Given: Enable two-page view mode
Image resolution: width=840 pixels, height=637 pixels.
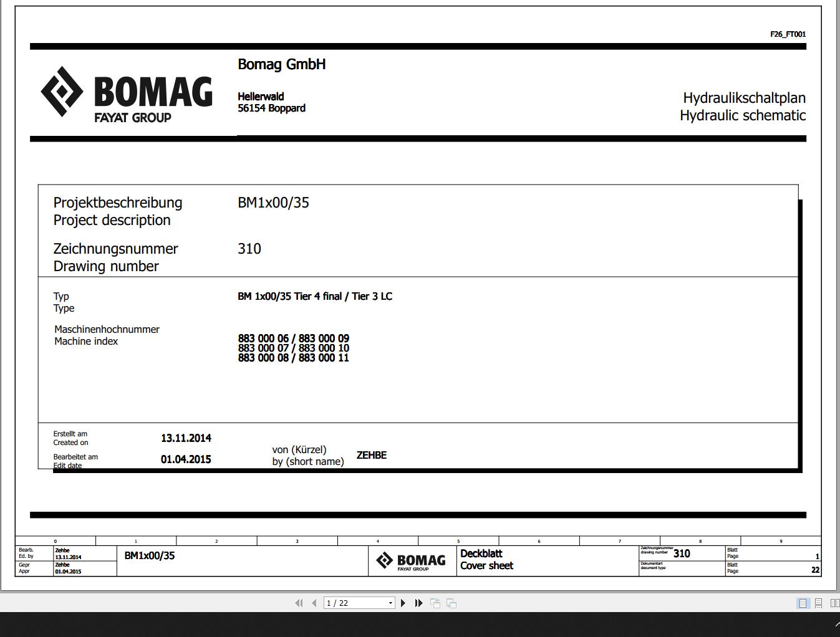Looking at the screenshot, I should (x=834, y=603).
